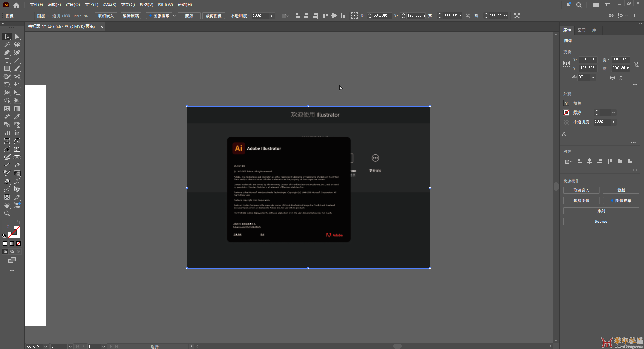Screen dimensions: 644x349
Task: Set paint mode to None
Action: (19, 244)
